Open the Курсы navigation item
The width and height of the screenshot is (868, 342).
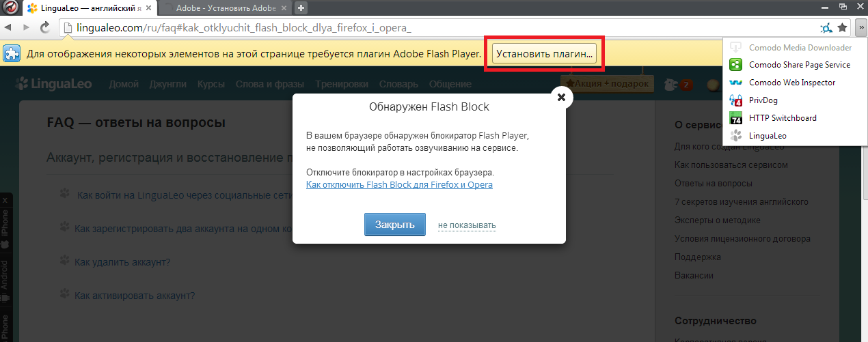pos(211,84)
